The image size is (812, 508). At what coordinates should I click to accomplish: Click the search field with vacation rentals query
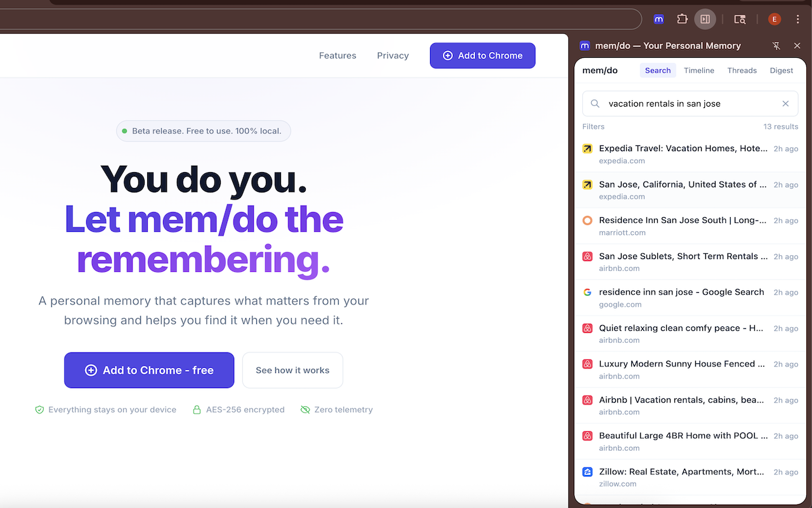point(690,104)
